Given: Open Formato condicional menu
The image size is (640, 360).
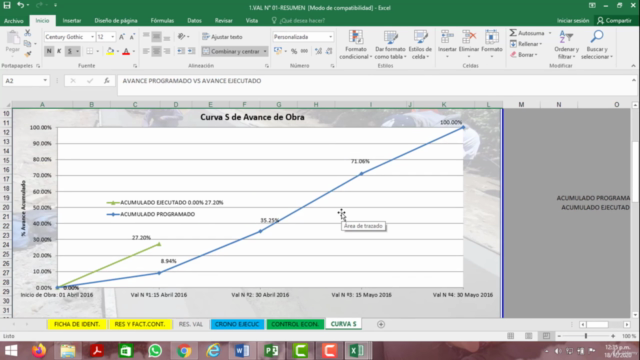Looking at the screenshot, I should [x=356, y=44].
